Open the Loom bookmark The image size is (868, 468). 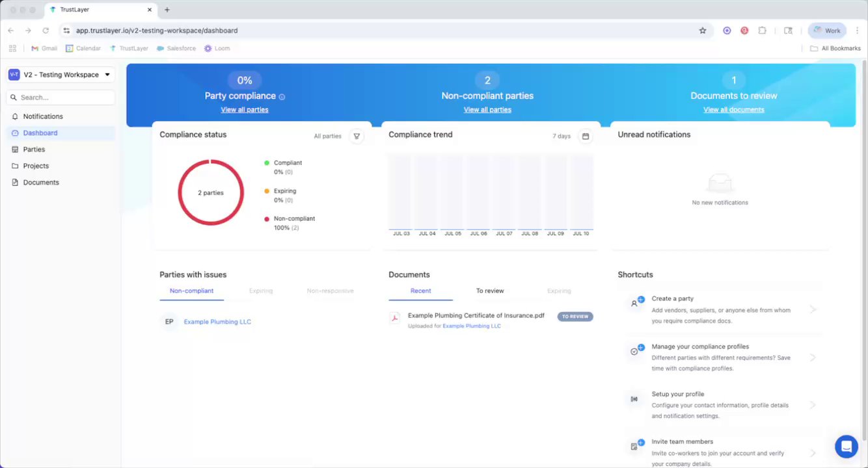point(217,48)
